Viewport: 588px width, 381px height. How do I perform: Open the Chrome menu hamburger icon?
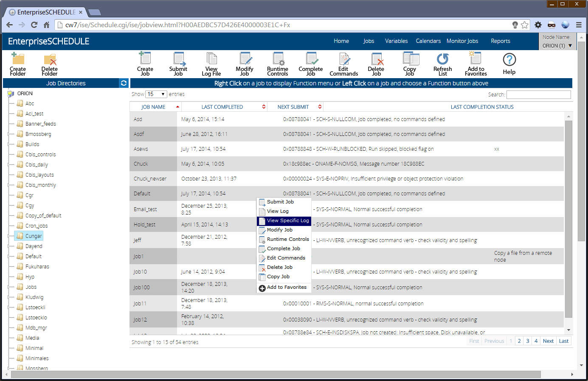(579, 25)
